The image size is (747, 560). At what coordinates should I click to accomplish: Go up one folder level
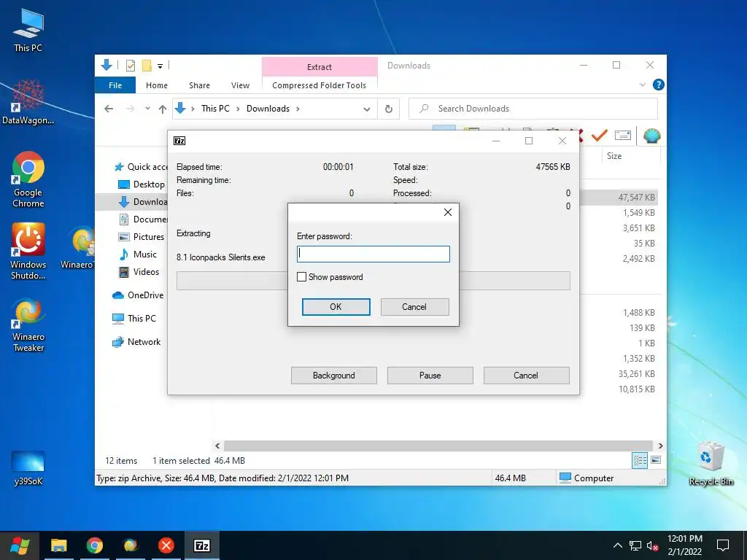[x=163, y=109]
